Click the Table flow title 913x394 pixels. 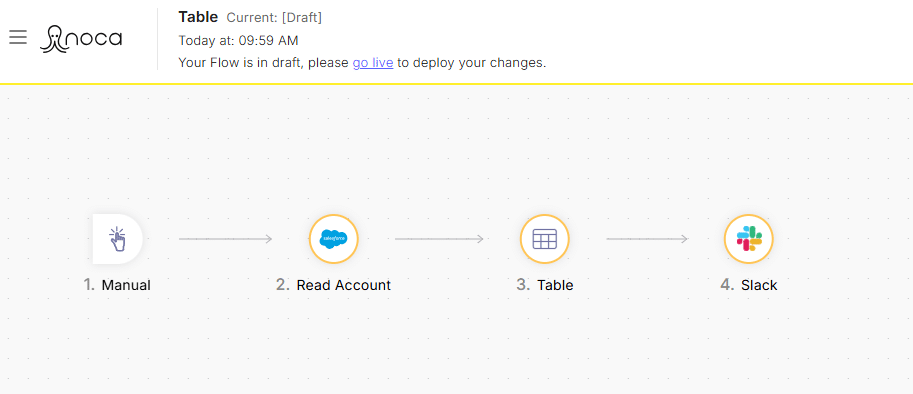(x=198, y=17)
